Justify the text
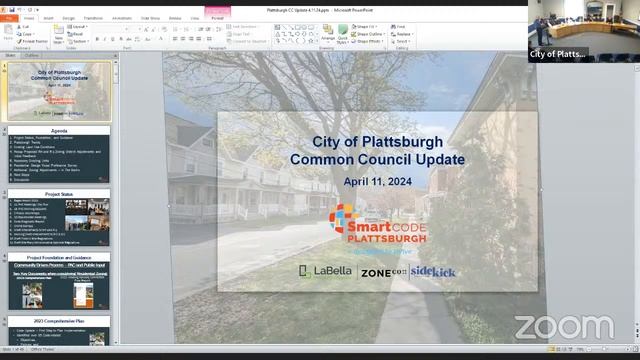Screen dimensions: 640x360 click(x=198, y=39)
